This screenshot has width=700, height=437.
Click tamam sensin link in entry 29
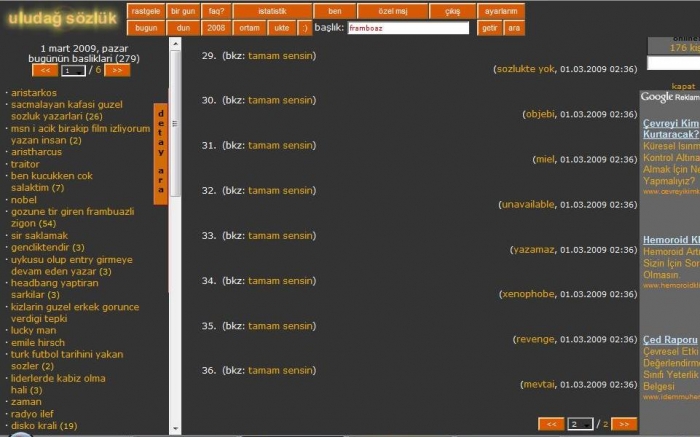(281, 56)
